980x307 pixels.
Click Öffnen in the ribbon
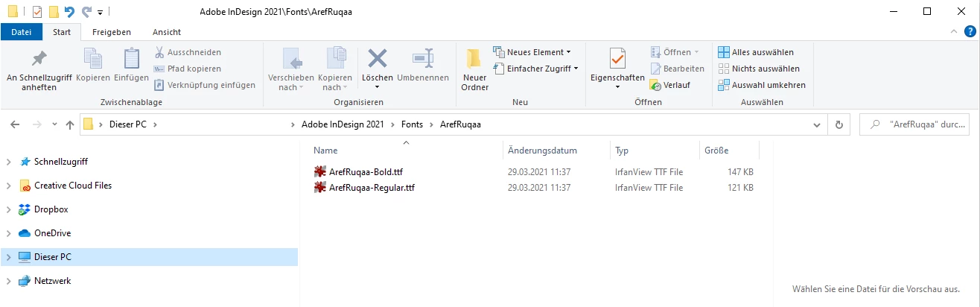click(x=675, y=52)
